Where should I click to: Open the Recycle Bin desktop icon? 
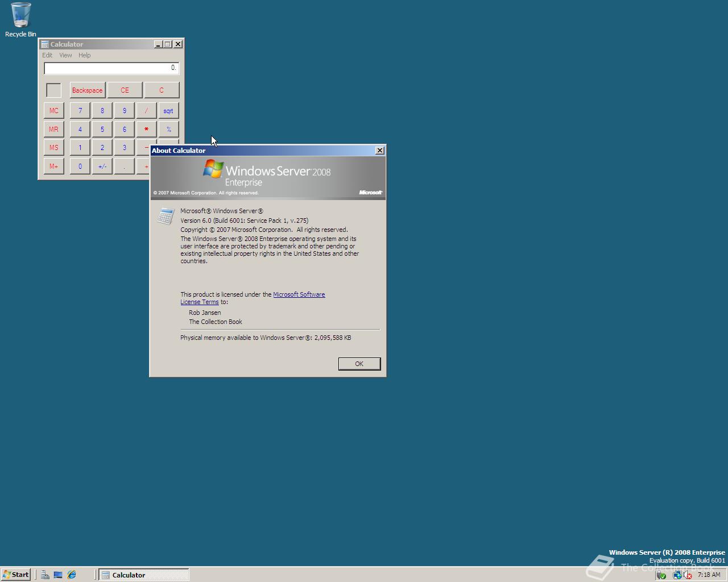20,20
